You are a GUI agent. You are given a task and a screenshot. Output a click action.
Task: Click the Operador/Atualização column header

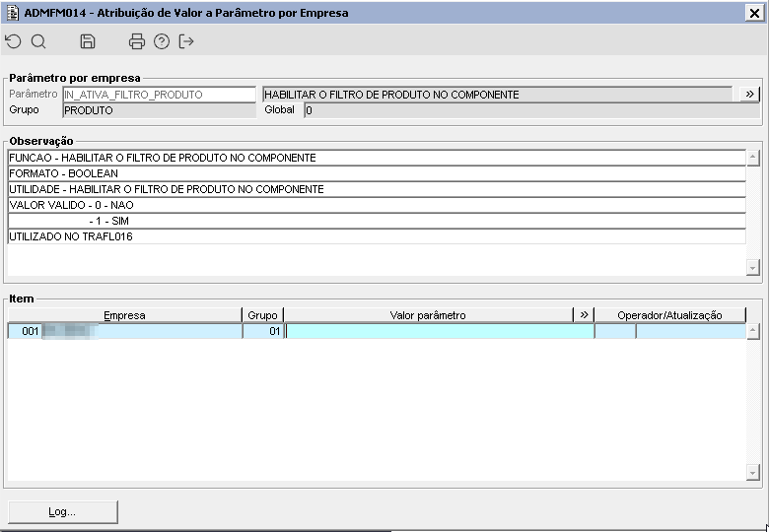click(670, 315)
